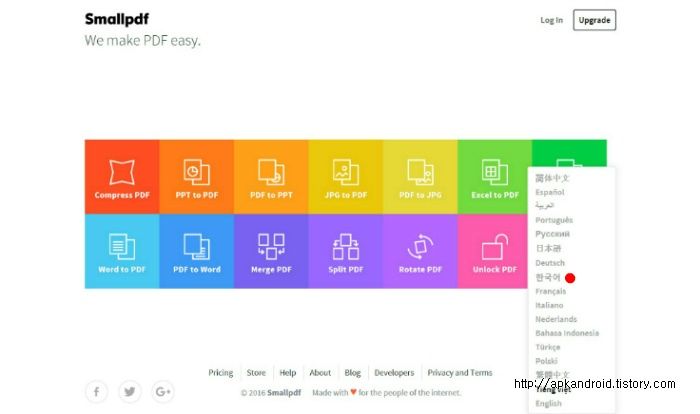Select Arabic (العربية) in language menu
700x414 pixels.
[x=545, y=205]
